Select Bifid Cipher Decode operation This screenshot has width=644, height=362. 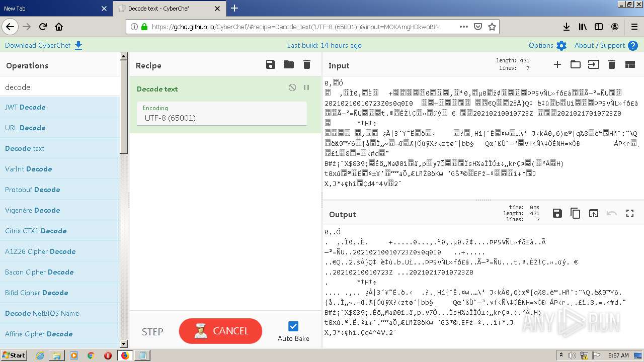(60, 293)
